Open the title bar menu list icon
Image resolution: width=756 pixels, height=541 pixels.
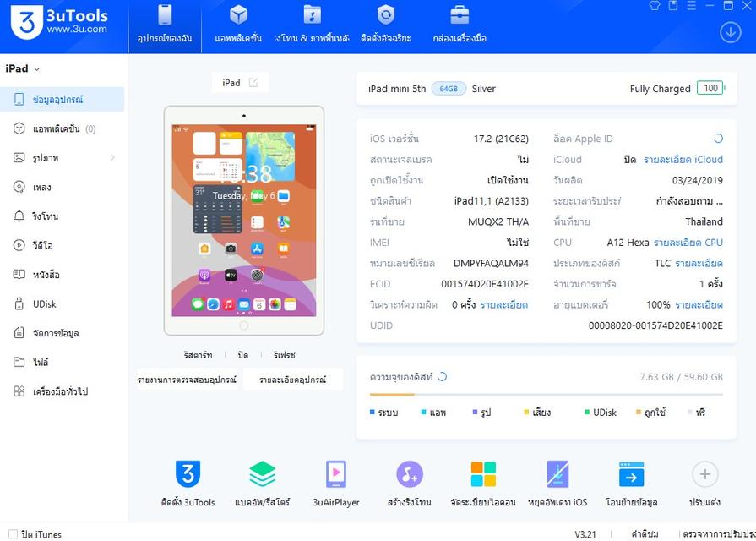click(x=692, y=6)
